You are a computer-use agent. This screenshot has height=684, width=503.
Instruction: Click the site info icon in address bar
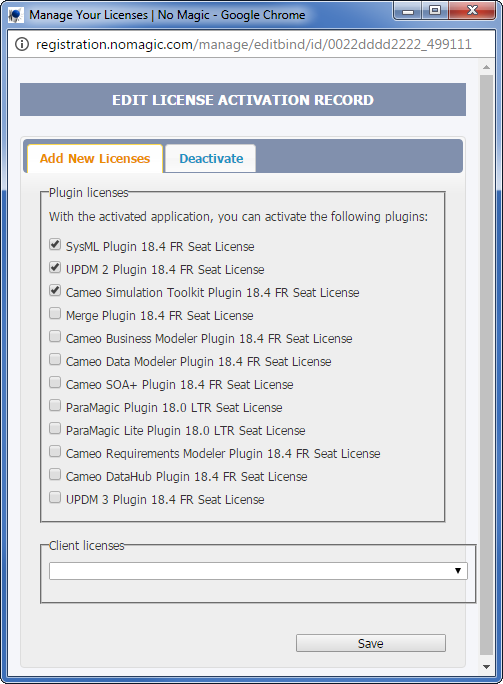coord(22,44)
